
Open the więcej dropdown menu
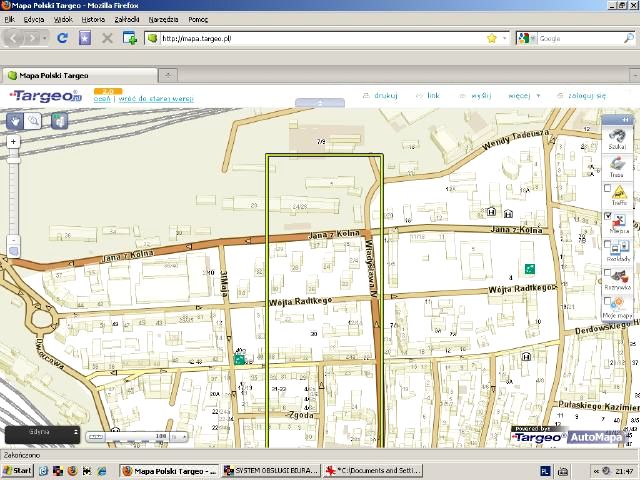pos(524,96)
